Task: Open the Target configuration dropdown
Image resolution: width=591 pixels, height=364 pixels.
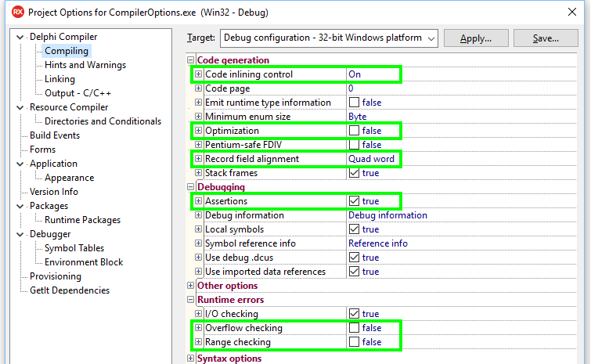Action: tap(329, 38)
